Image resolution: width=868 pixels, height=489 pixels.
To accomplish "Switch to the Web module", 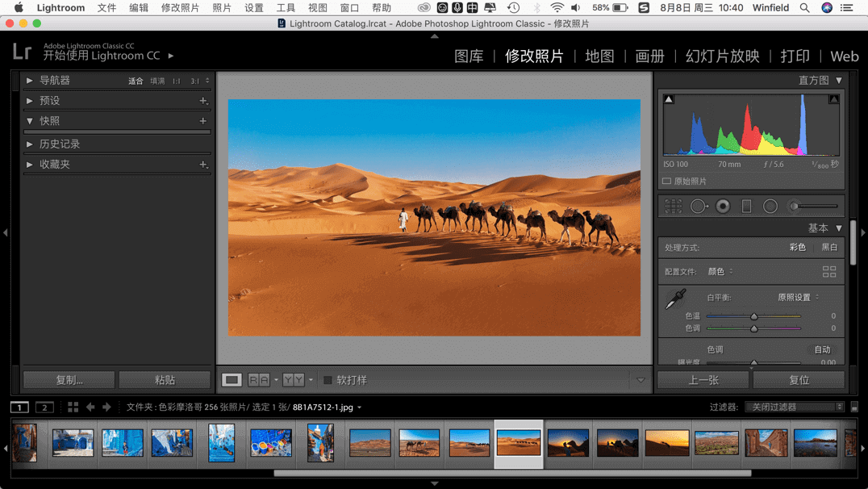I will (844, 56).
